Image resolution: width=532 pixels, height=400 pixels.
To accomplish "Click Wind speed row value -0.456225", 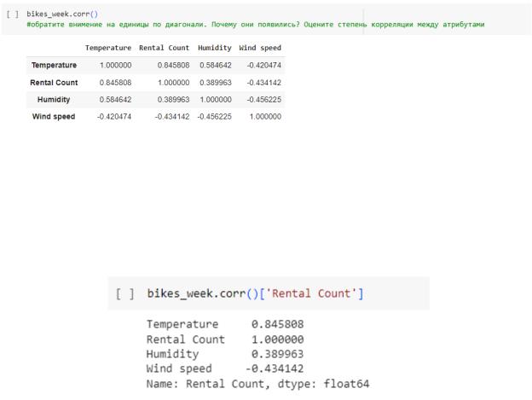I will point(214,116).
